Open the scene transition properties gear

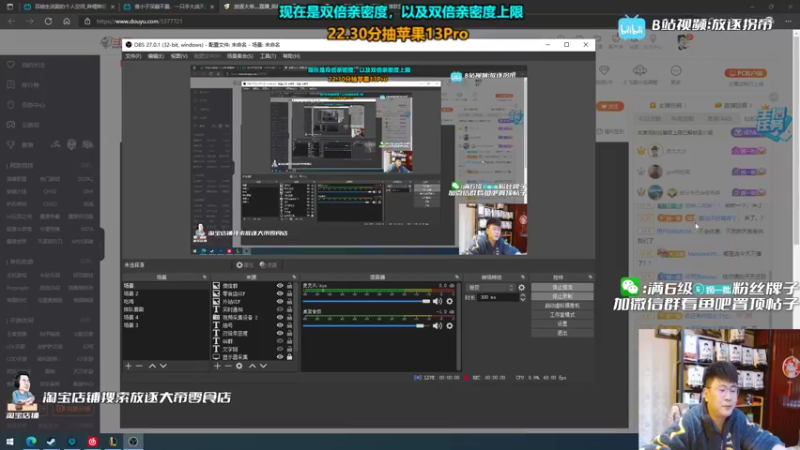[521, 288]
